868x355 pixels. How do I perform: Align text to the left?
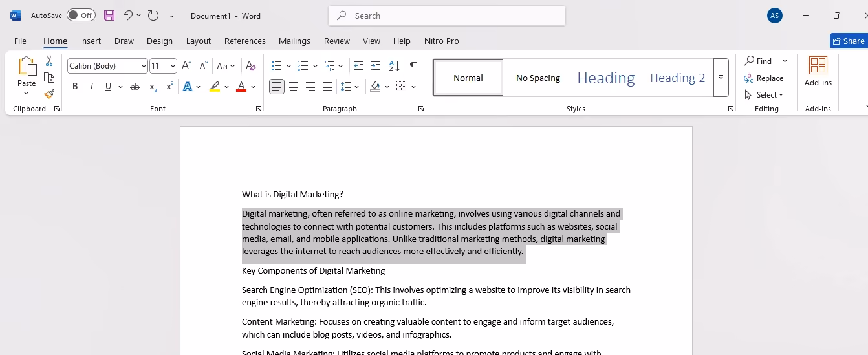(x=277, y=87)
